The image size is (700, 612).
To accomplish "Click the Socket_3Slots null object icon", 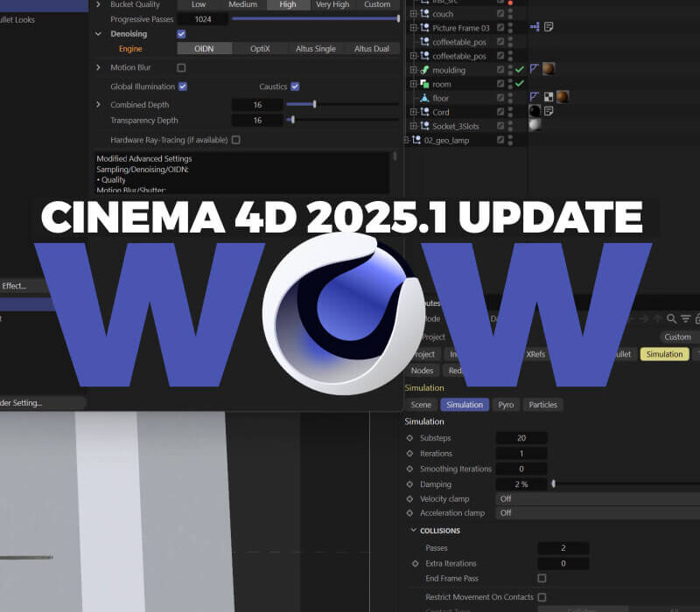I will (x=424, y=126).
